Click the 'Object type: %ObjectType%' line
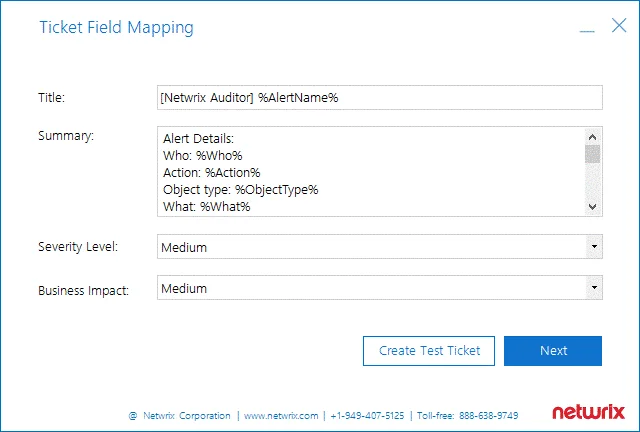640x432 pixels. (240, 190)
